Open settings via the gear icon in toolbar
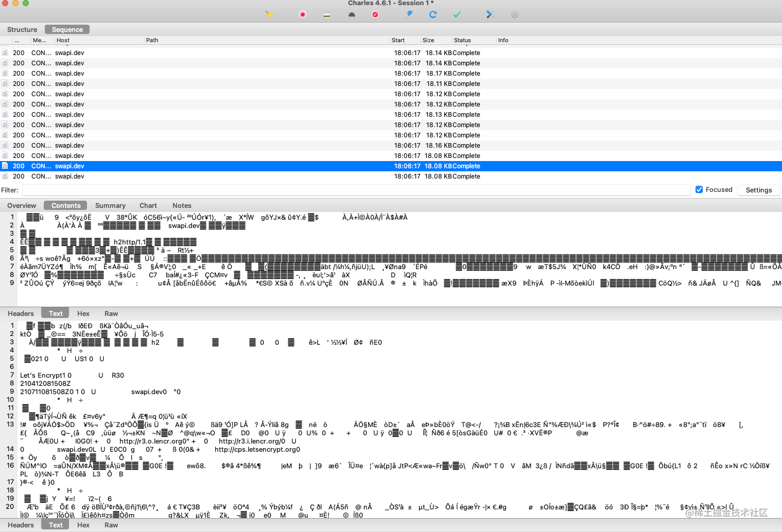 (x=514, y=14)
